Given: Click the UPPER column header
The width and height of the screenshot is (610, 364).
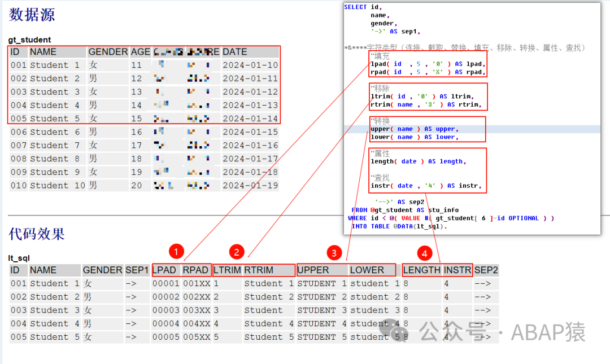Looking at the screenshot, I should click(313, 270).
